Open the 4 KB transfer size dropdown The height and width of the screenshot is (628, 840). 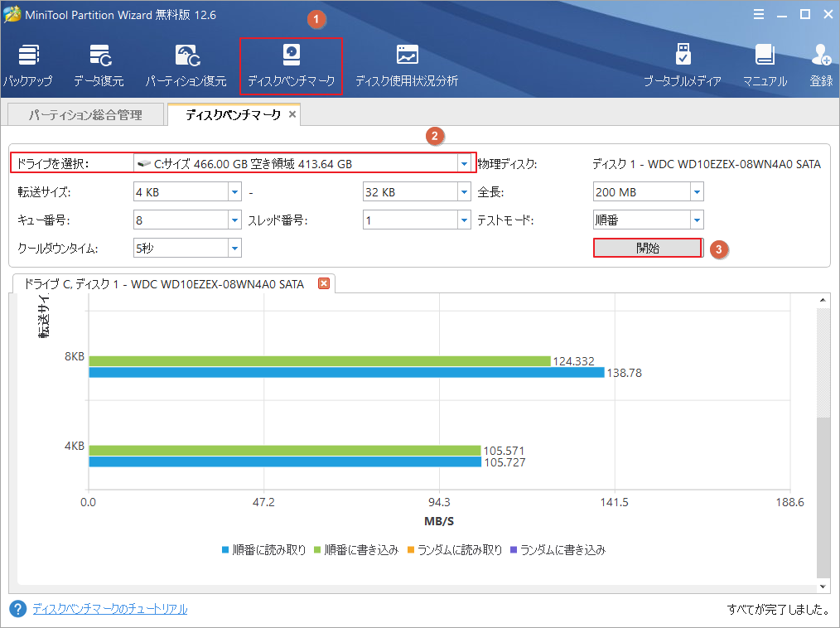pos(234,192)
